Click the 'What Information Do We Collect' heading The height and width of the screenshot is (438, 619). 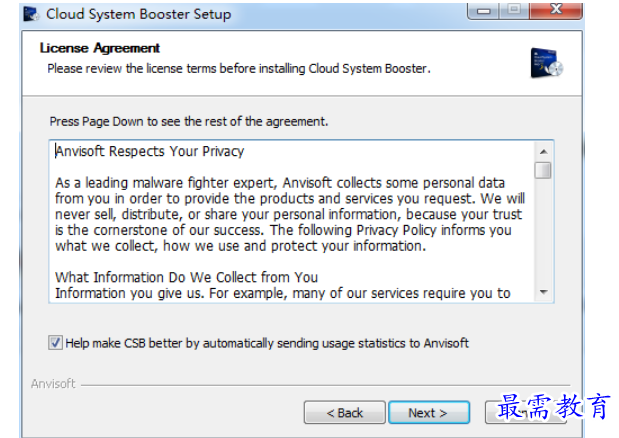186,277
